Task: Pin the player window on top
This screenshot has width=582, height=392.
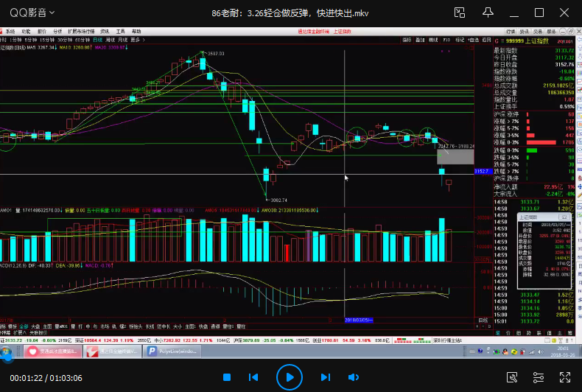Action: [487, 13]
